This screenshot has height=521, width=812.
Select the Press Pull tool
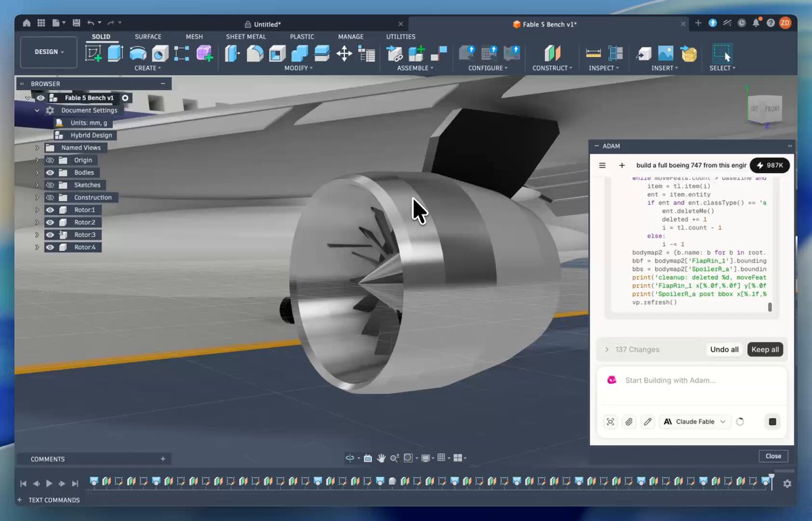[x=233, y=53]
